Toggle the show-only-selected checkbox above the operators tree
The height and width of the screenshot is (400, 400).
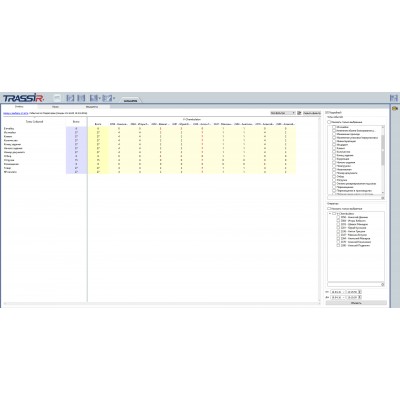329,208
